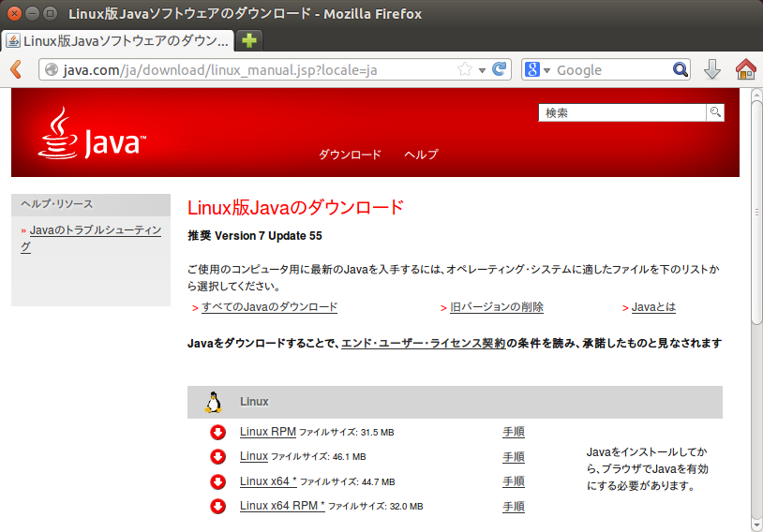Click download icon beside Linux x64 RPM
763x532 pixels.
[217, 506]
